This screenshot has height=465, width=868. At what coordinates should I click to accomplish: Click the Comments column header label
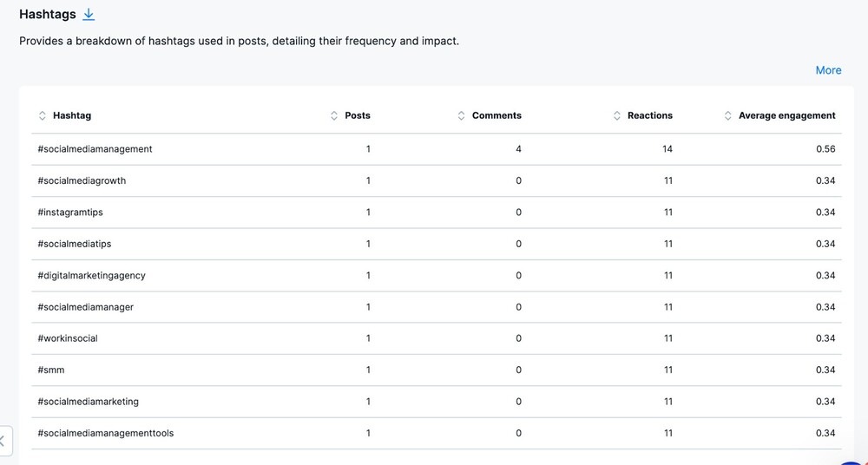tap(496, 115)
